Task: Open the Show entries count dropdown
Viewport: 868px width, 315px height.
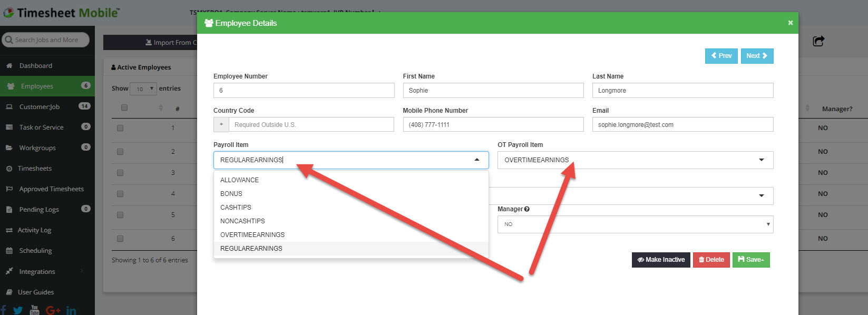Action: tap(143, 89)
